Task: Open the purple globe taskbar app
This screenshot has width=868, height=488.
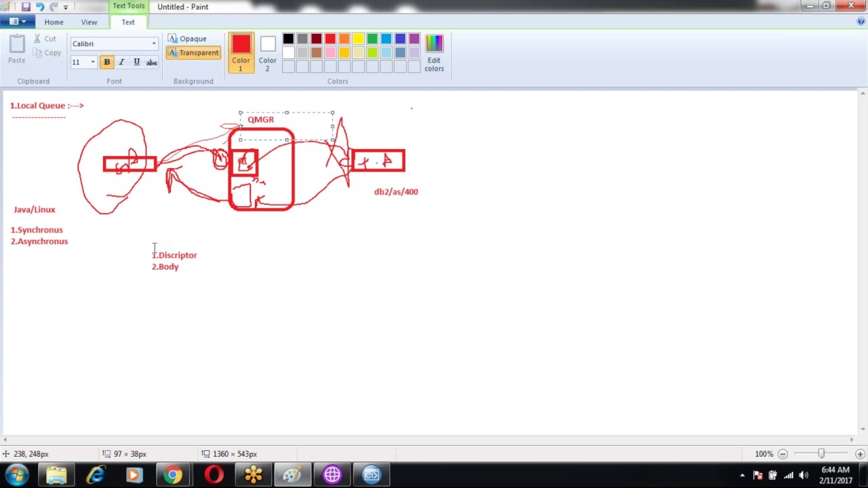Action: click(x=332, y=475)
